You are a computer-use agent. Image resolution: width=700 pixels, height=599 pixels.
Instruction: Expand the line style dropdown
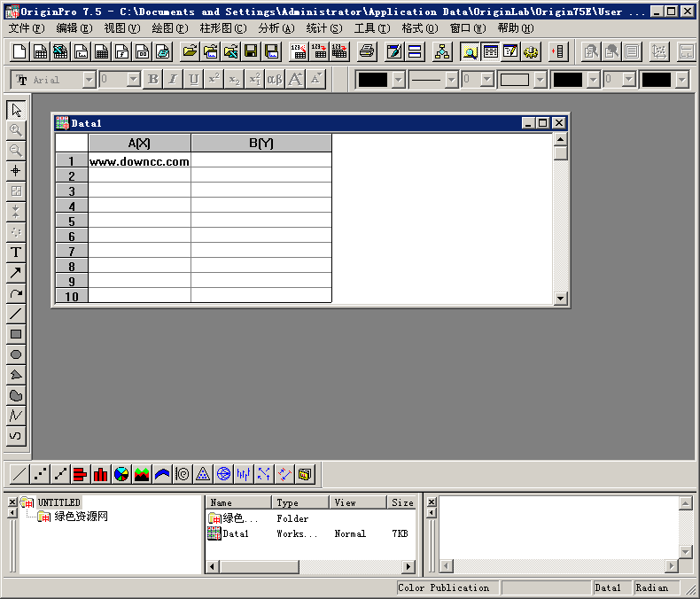pyautogui.click(x=451, y=80)
